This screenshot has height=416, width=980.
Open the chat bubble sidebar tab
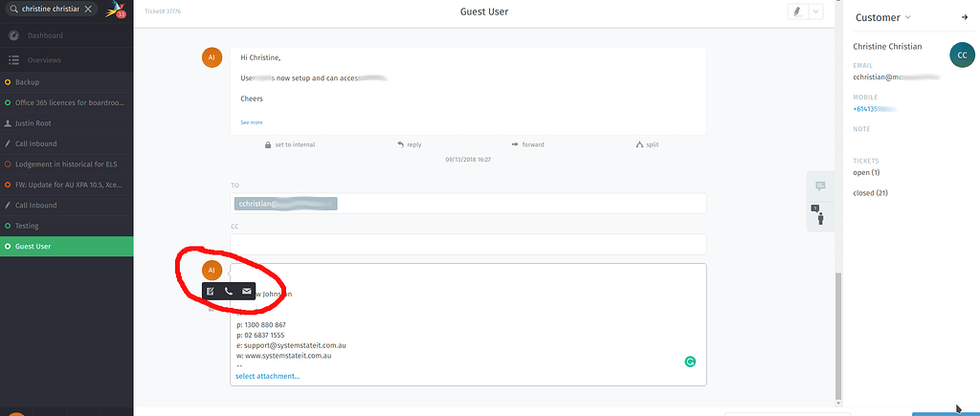[x=820, y=186]
